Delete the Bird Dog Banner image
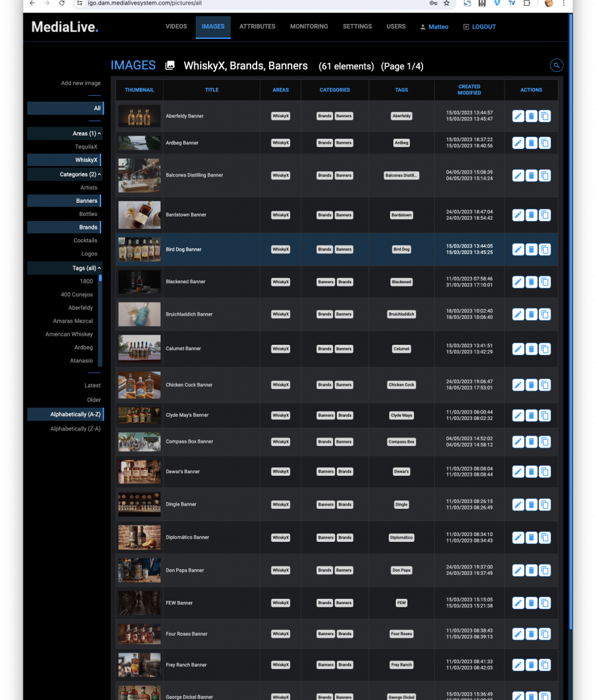Viewport: 596px width, 700px height. pos(531,250)
